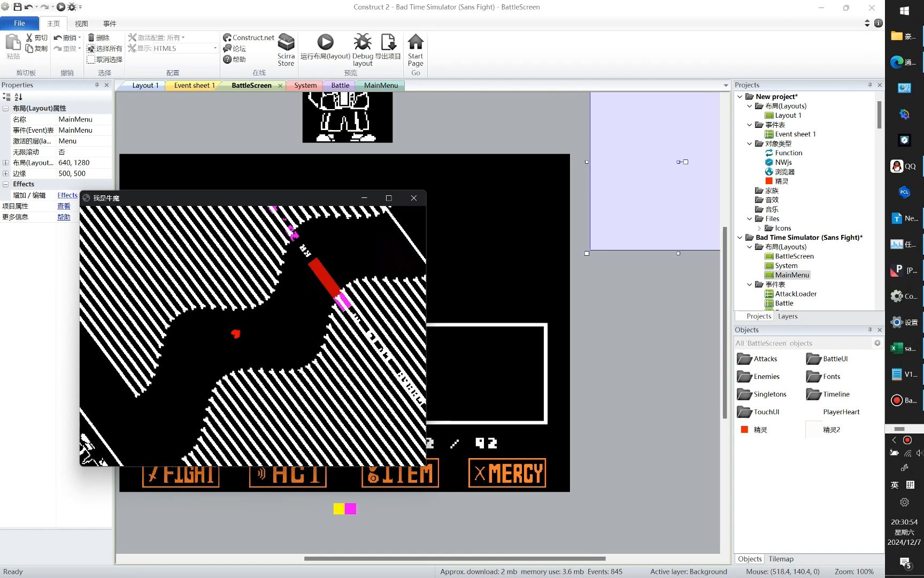This screenshot has width=924, height=578.
Task: Click 选择所有 select all button
Action: [105, 48]
